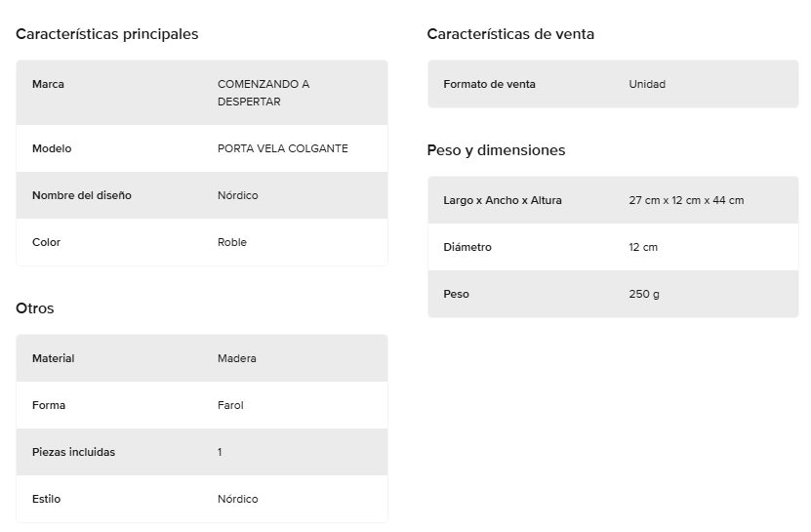Select the Material row label

pyautogui.click(x=53, y=358)
